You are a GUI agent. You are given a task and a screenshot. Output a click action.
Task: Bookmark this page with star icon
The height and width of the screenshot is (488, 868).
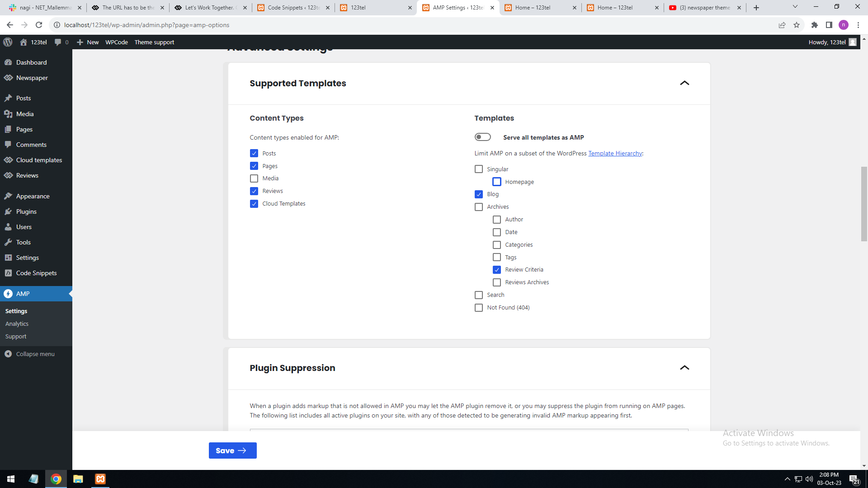click(797, 25)
